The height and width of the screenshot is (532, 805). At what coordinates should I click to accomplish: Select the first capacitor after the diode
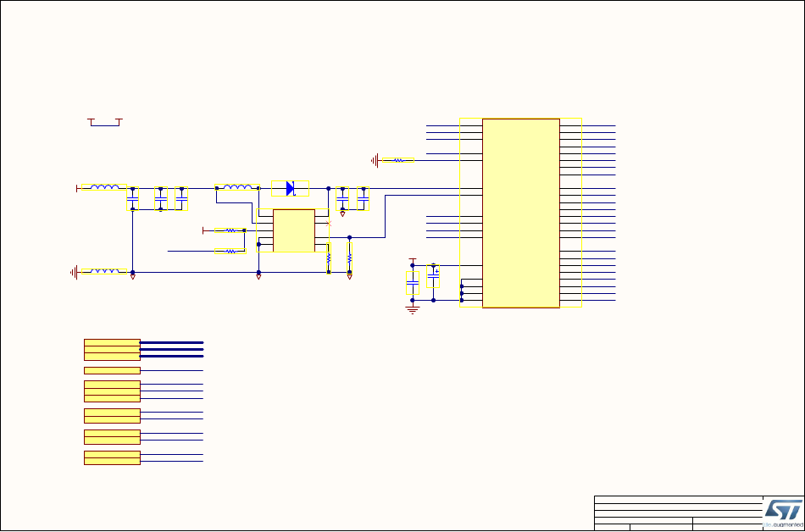point(342,199)
